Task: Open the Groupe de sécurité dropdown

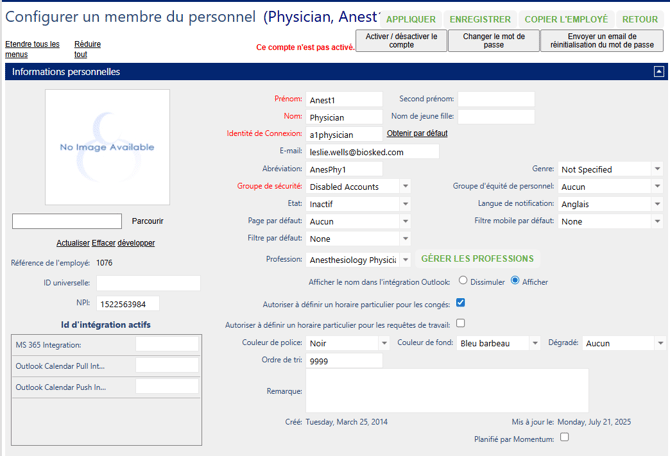Action: (358, 187)
